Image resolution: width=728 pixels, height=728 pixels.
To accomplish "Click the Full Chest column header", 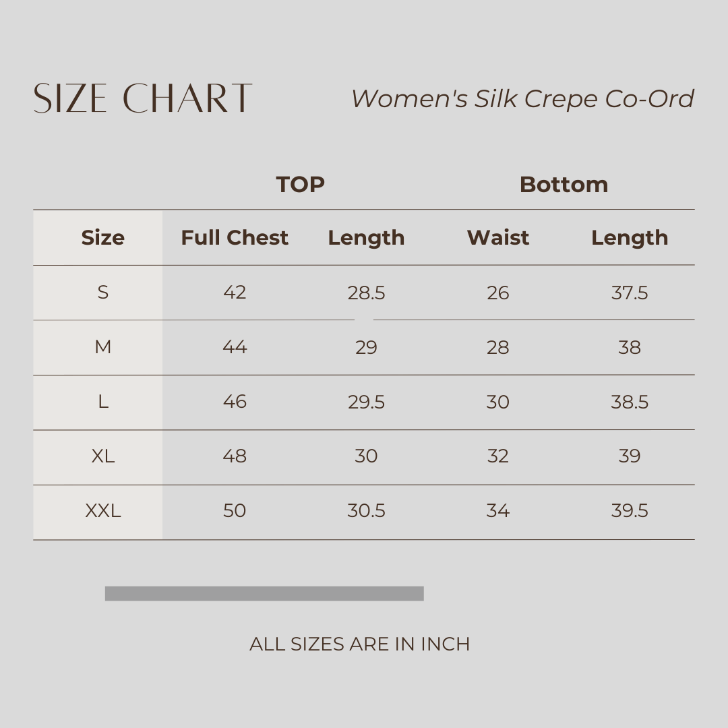I will click(235, 237).
